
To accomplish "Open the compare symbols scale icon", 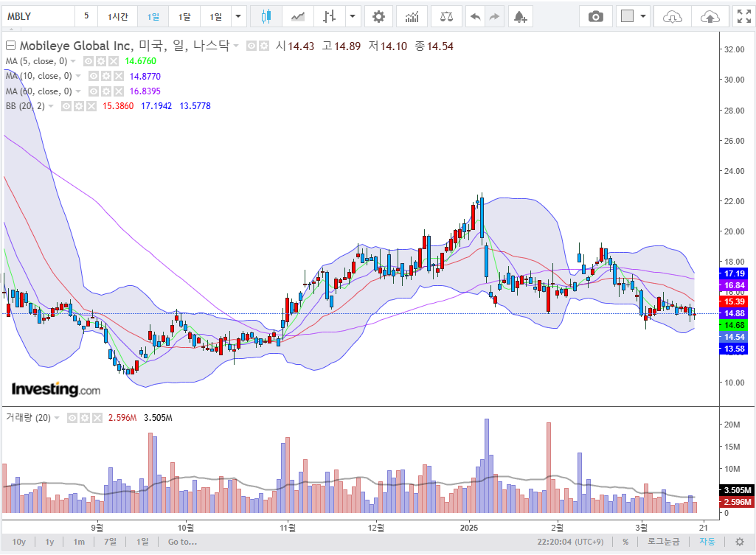I will point(446,17).
